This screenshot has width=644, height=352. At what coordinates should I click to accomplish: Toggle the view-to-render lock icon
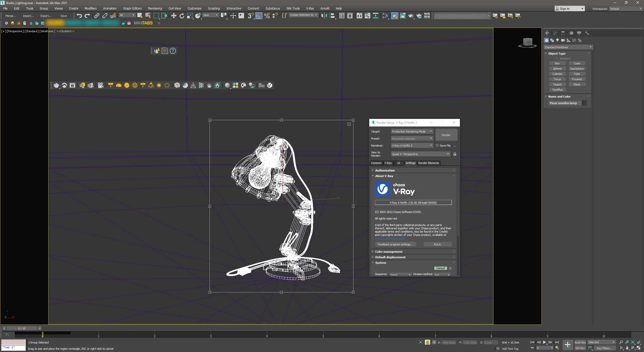click(455, 154)
